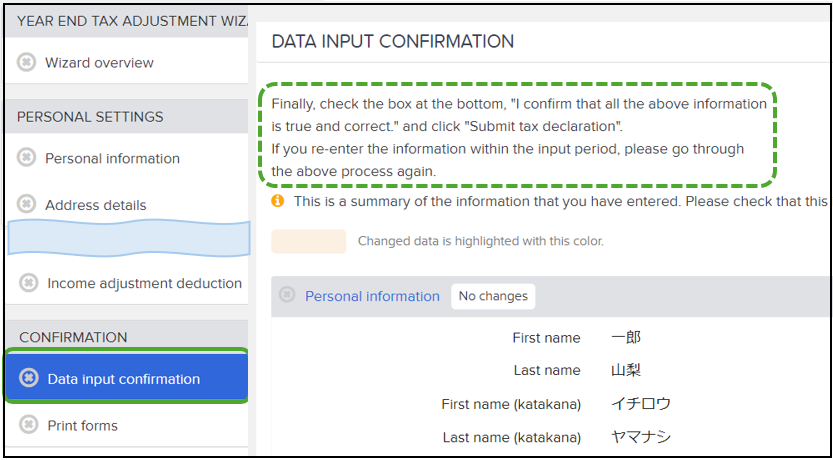Click the DATA INPUT CONFIRMATION page heading

point(393,41)
